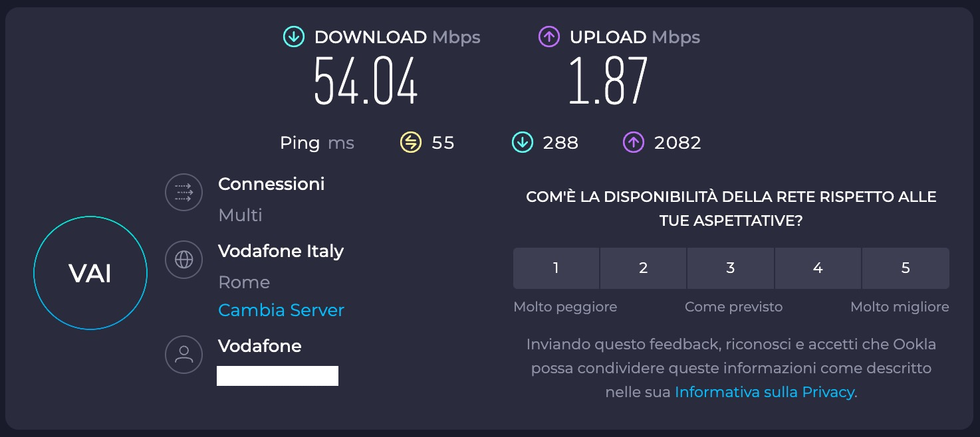Screen dimensions: 980x437
Task: Click the 1.87 upload speed value
Action: 608,82
